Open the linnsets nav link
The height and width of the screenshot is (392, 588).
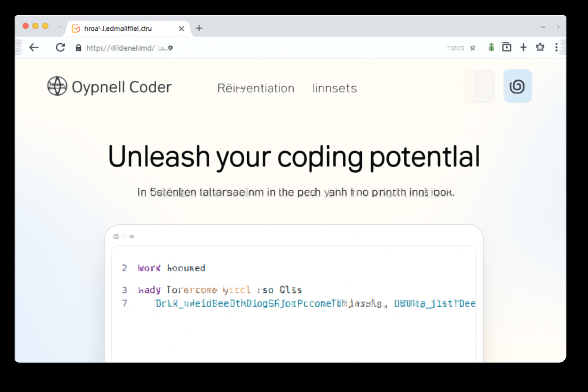coord(335,88)
